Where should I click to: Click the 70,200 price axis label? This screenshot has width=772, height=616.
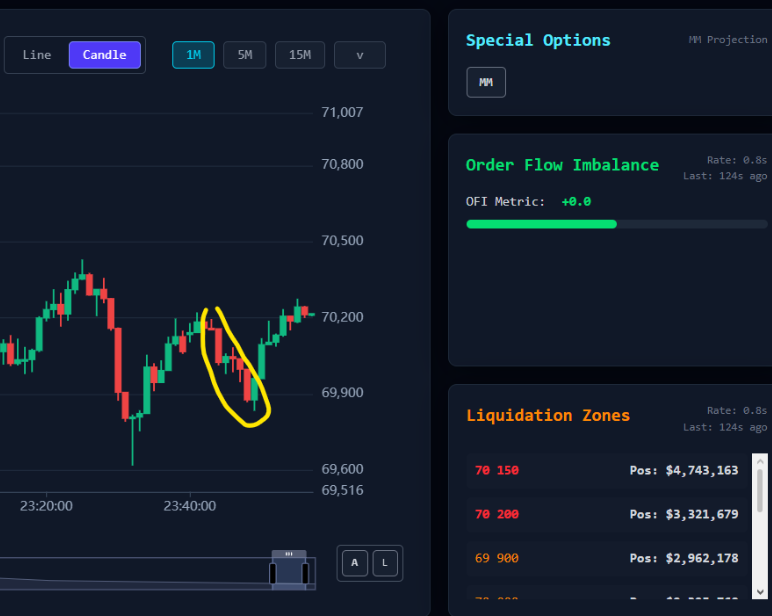[342, 317]
